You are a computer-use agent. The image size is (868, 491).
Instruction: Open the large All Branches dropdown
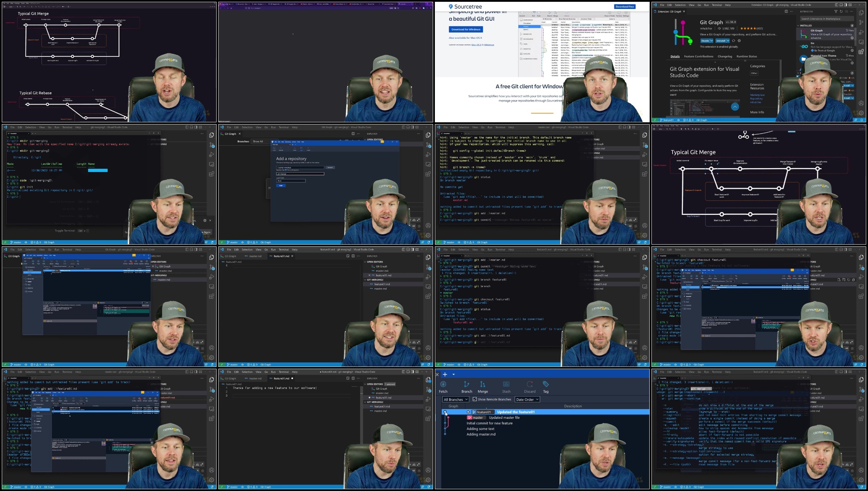coord(455,399)
